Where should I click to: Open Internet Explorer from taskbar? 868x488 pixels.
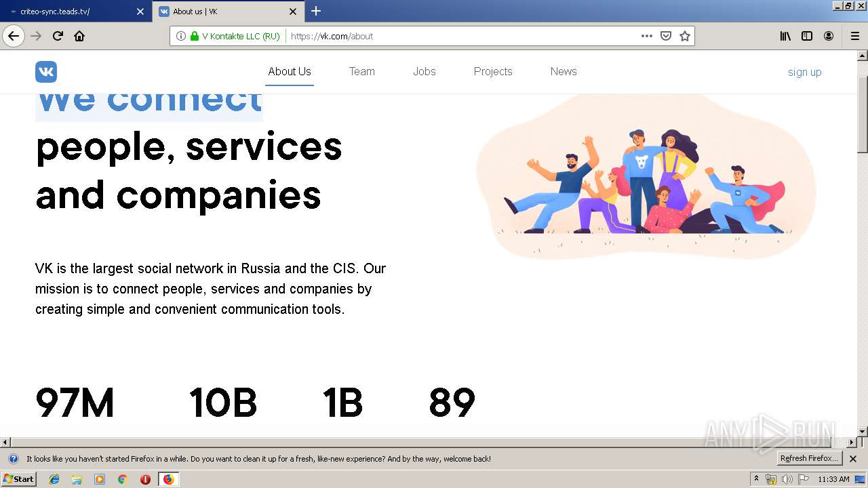click(x=54, y=479)
